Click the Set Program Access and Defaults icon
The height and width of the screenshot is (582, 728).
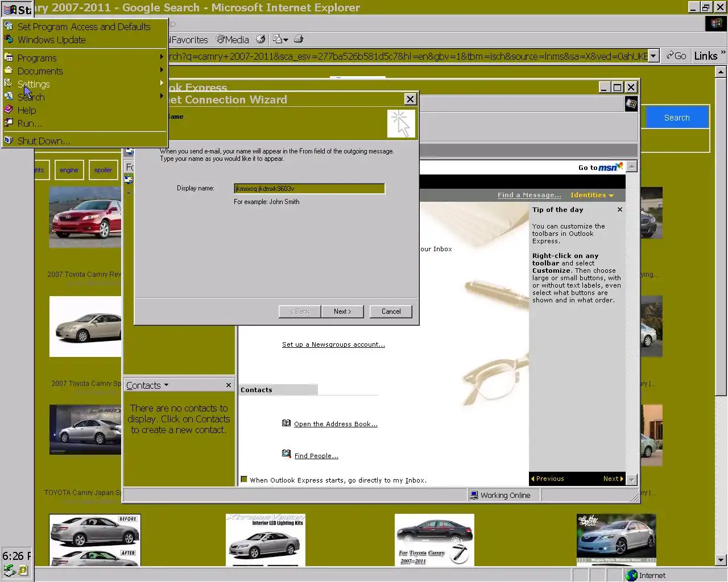click(9, 26)
